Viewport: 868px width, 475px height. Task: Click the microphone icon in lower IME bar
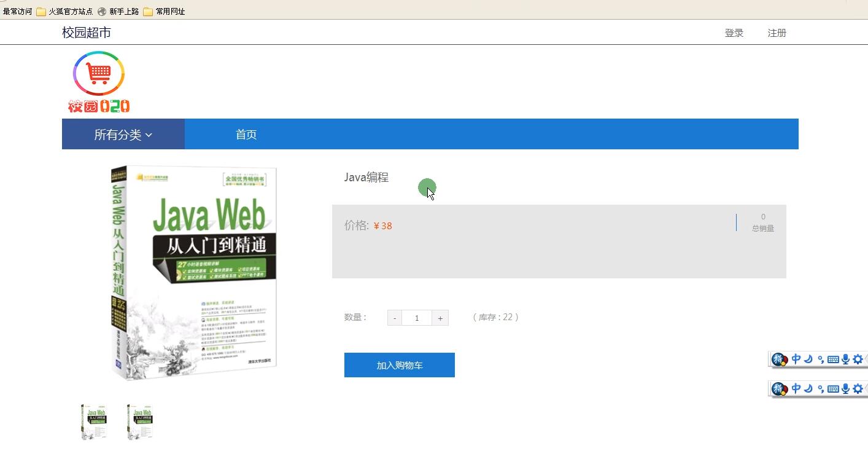(x=845, y=389)
